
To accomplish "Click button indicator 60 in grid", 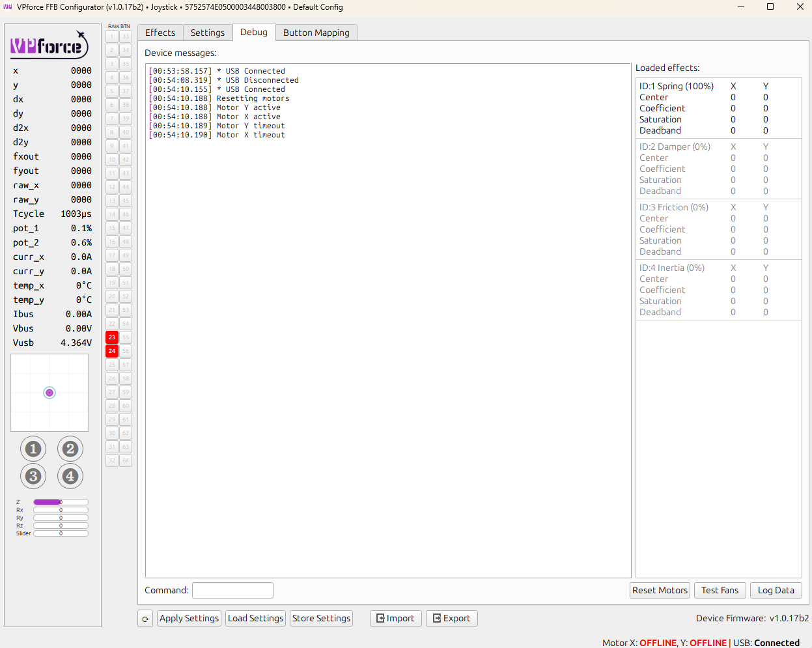I will (126, 406).
